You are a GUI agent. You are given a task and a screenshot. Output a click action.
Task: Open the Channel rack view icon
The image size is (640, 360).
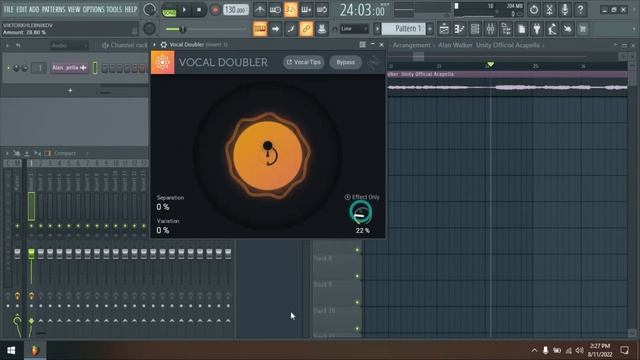pyautogui.click(x=475, y=29)
